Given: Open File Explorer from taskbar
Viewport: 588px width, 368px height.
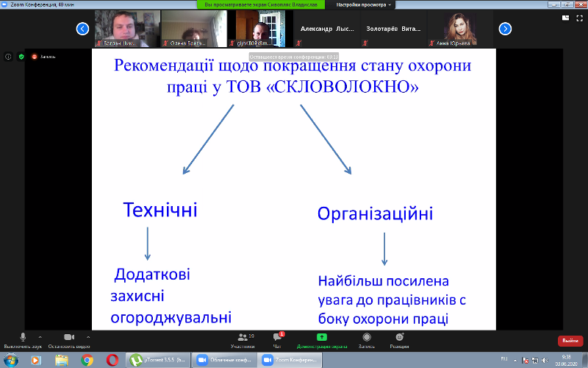Looking at the screenshot, I should (62, 360).
